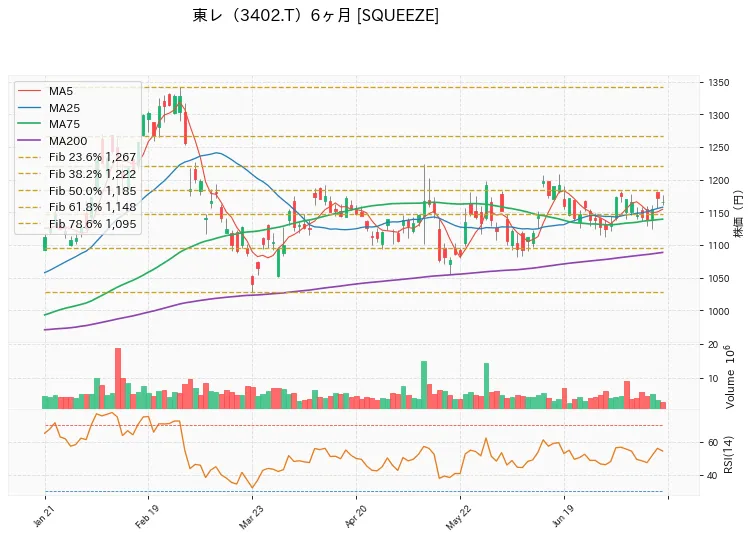Click the tallest green volume bar
The image size is (752, 539).
tap(424, 385)
